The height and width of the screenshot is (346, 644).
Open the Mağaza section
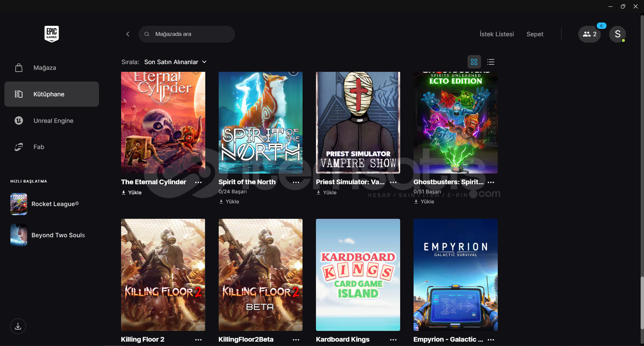click(x=52, y=68)
